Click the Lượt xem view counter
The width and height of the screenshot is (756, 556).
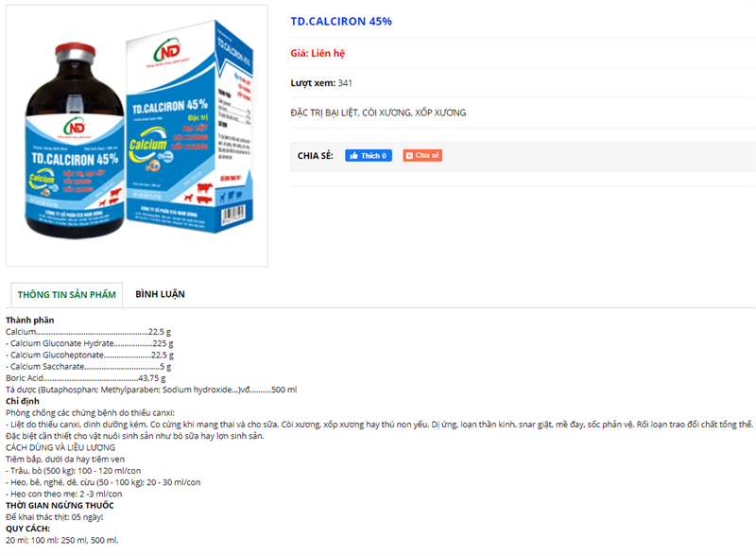pos(321,83)
